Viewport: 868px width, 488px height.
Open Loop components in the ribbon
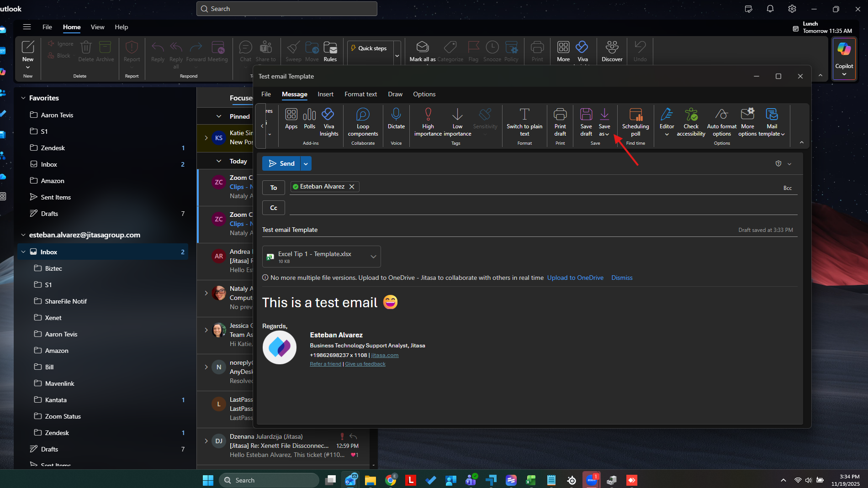(363, 115)
